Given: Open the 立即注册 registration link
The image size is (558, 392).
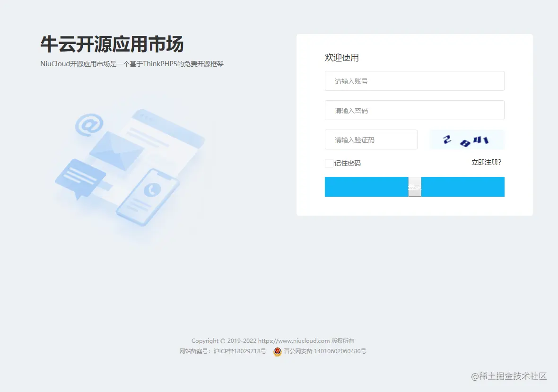Looking at the screenshot, I should click(x=486, y=163).
